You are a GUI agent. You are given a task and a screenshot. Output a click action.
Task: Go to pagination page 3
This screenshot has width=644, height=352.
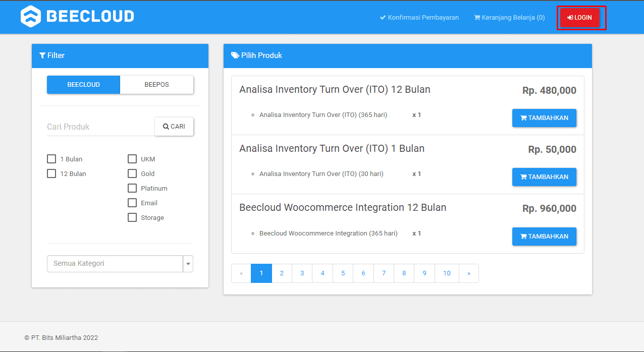point(302,273)
